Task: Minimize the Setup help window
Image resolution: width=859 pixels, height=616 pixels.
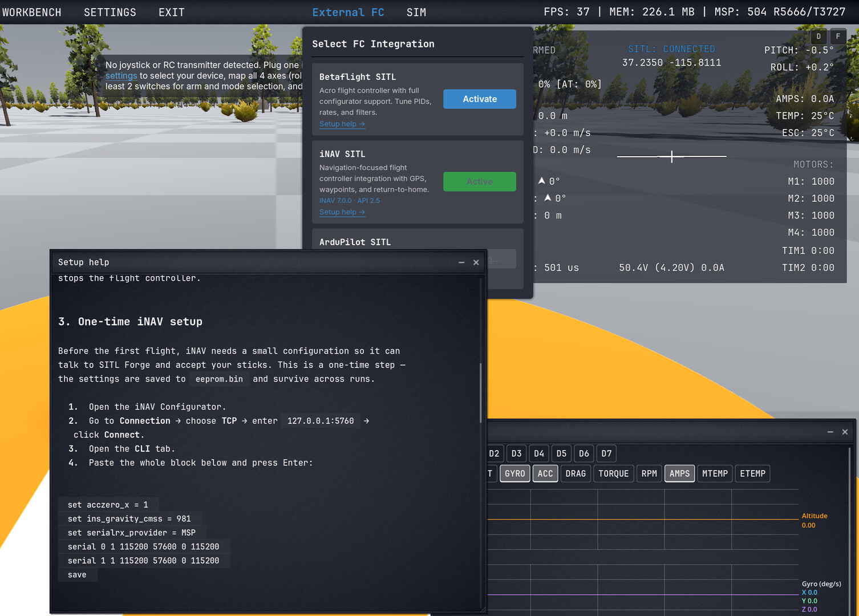Action: click(x=461, y=262)
